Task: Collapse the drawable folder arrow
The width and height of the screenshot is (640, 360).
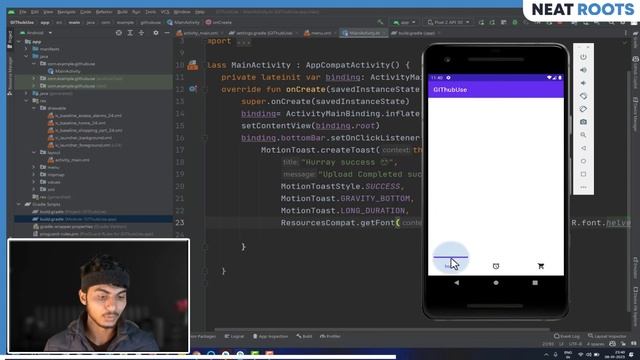Action: tap(34, 108)
